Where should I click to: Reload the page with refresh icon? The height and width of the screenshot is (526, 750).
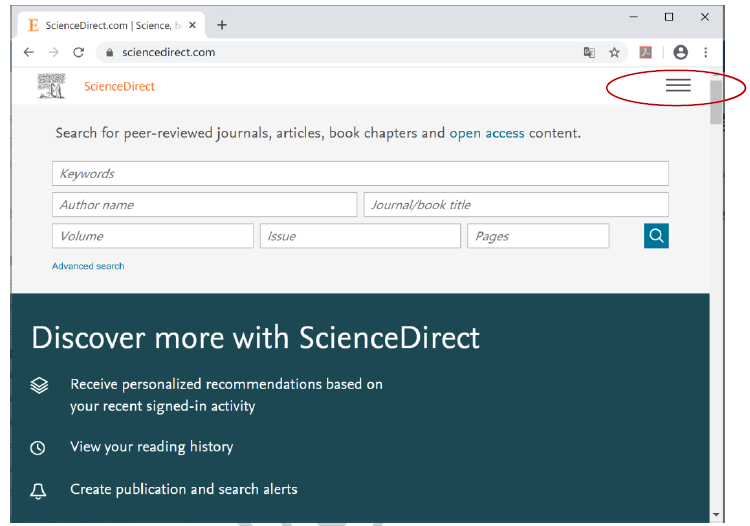[78, 52]
